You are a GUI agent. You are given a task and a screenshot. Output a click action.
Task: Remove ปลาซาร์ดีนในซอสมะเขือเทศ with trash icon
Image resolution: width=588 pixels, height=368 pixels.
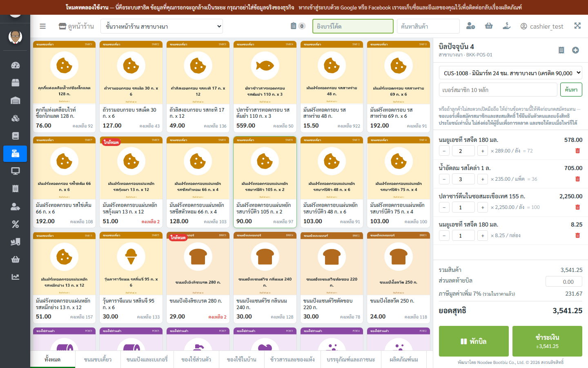[577, 207]
